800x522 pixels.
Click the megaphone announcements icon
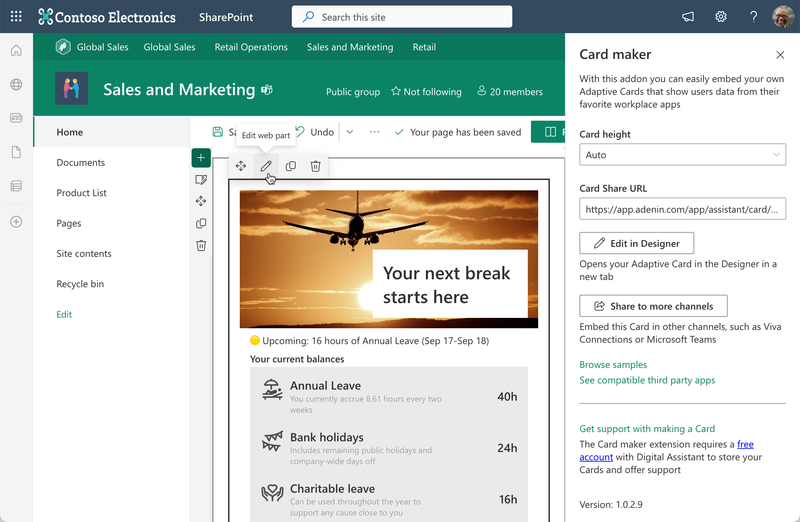pos(688,17)
